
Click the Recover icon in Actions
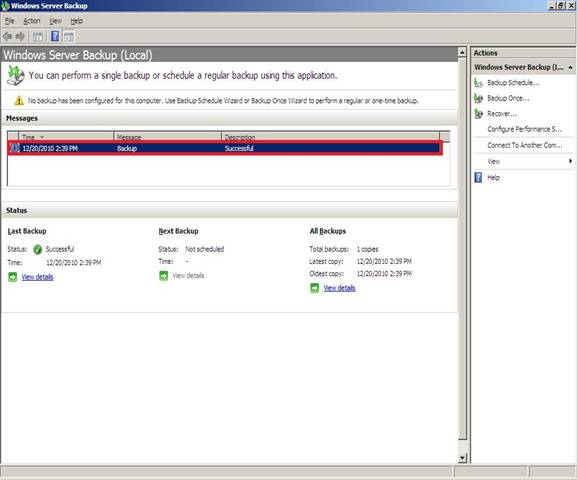click(x=478, y=114)
